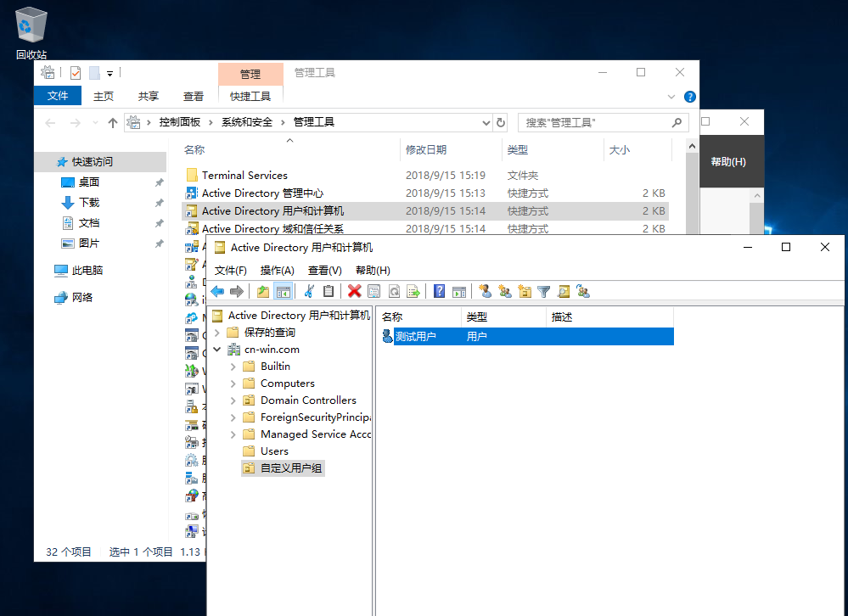Expand the Builtin container

coord(233,367)
